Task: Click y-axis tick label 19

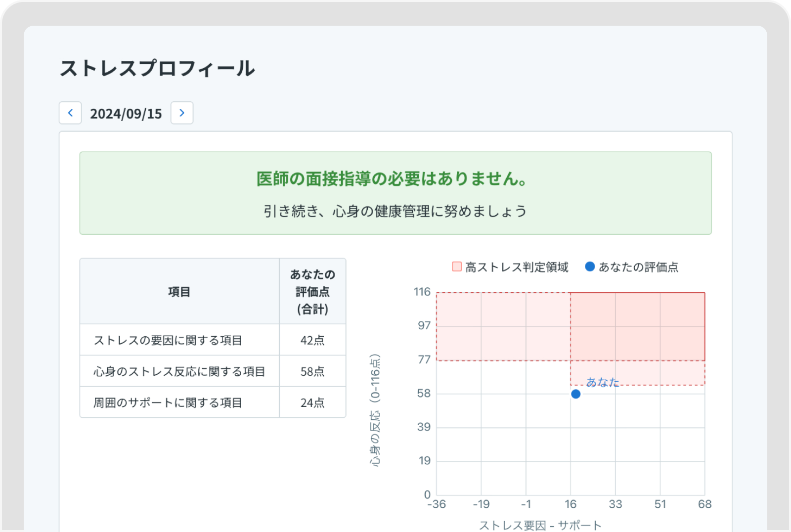Action: (425, 461)
